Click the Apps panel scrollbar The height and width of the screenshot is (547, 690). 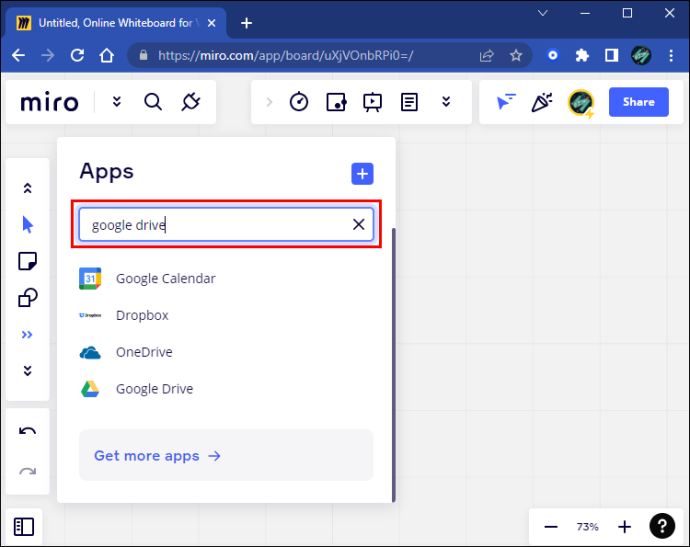(x=394, y=364)
